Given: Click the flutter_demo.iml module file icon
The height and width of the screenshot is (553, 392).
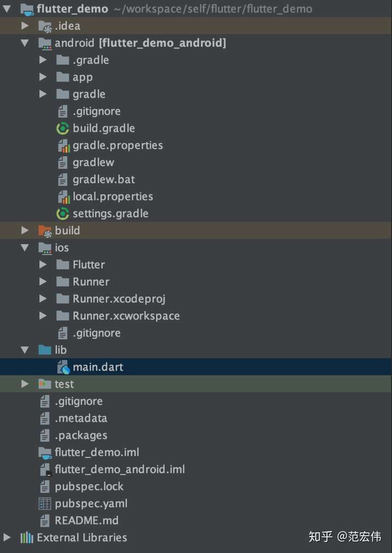Looking at the screenshot, I should (45, 452).
